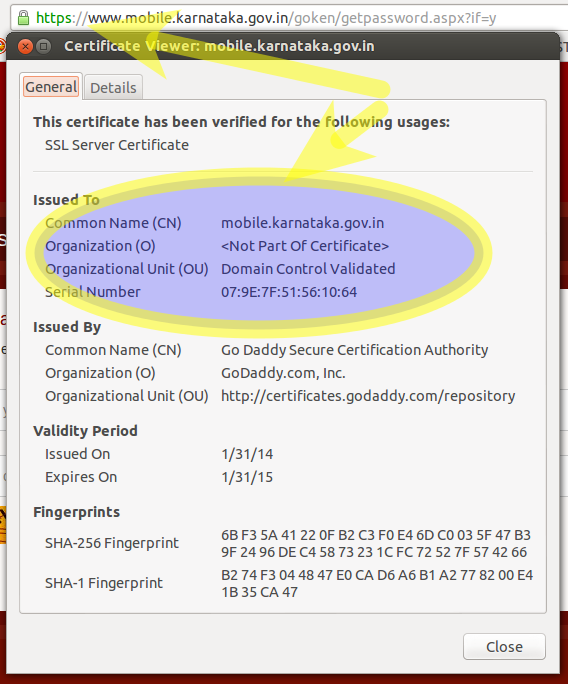Click the GoDaddy.com, Inc. organization value

[x=283, y=373]
